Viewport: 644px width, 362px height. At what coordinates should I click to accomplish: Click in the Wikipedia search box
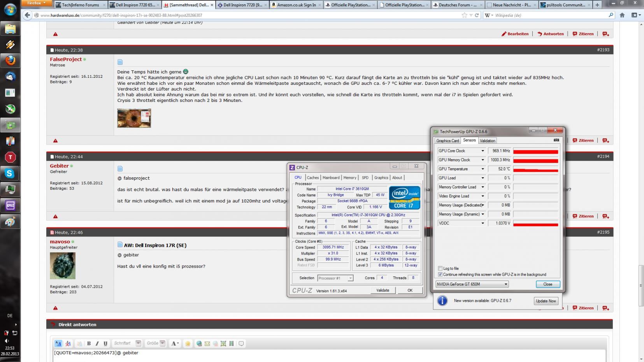549,15
